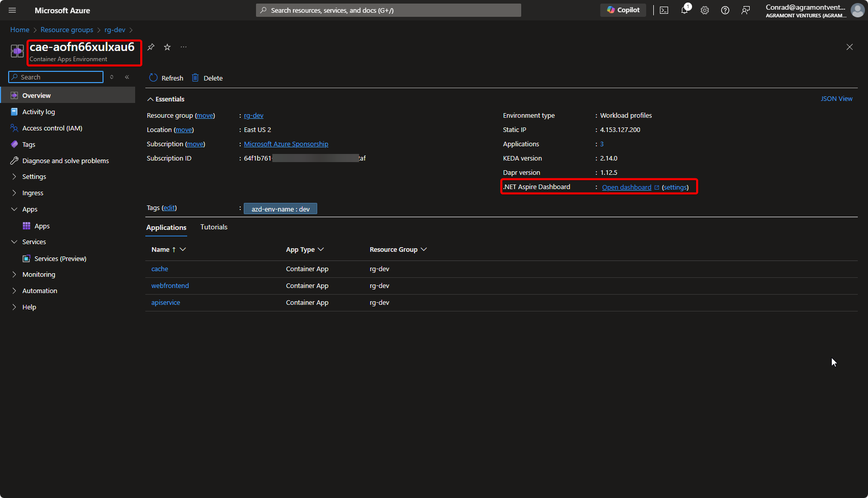Viewport: 868px width, 498px height.
Task: Click the Delete trash icon
Action: click(195, 77)
